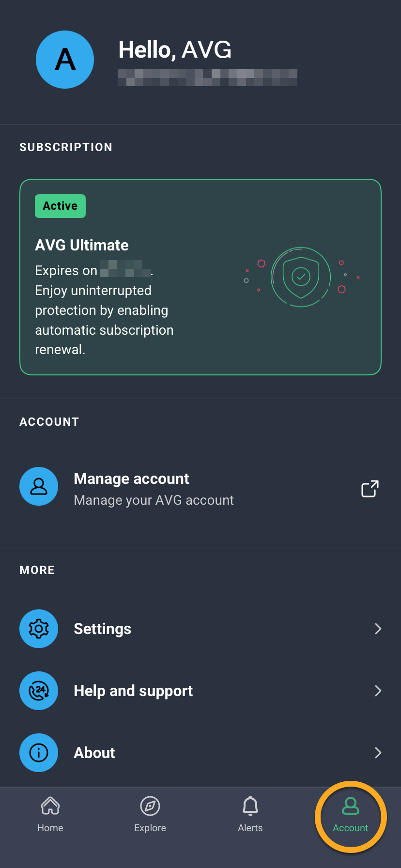Tap the About info icon
This screenshot has height=868, width=401.
pyautogui.click(x=39, y=753)
